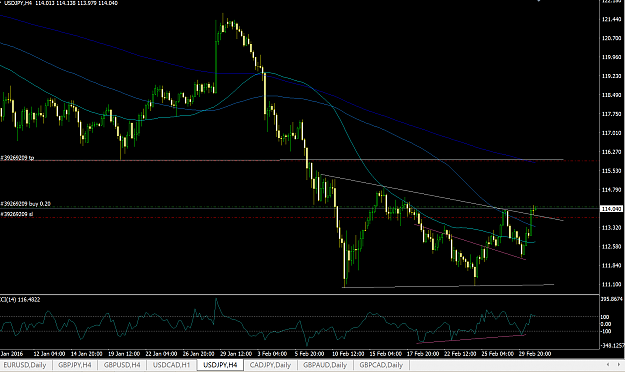625x372 pixels.
Task: Click the 10 Feb 12:00 date label
Action: (x=348, y=354)
